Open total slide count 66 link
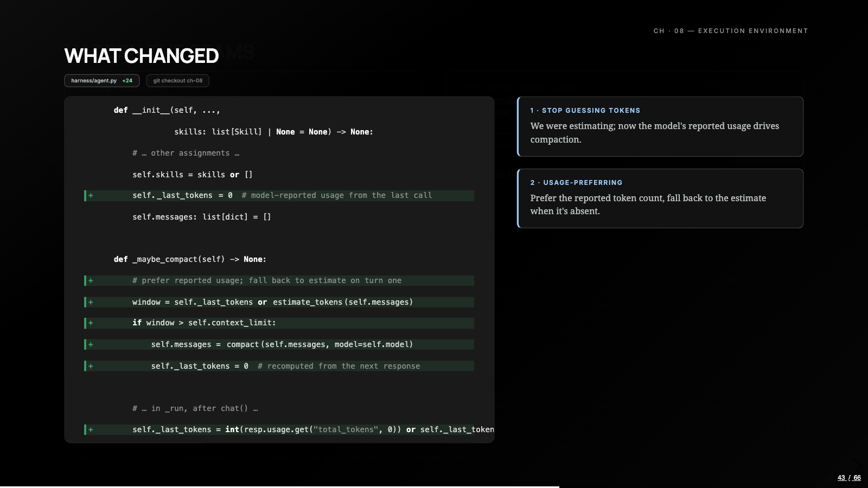 pos(857,478)
